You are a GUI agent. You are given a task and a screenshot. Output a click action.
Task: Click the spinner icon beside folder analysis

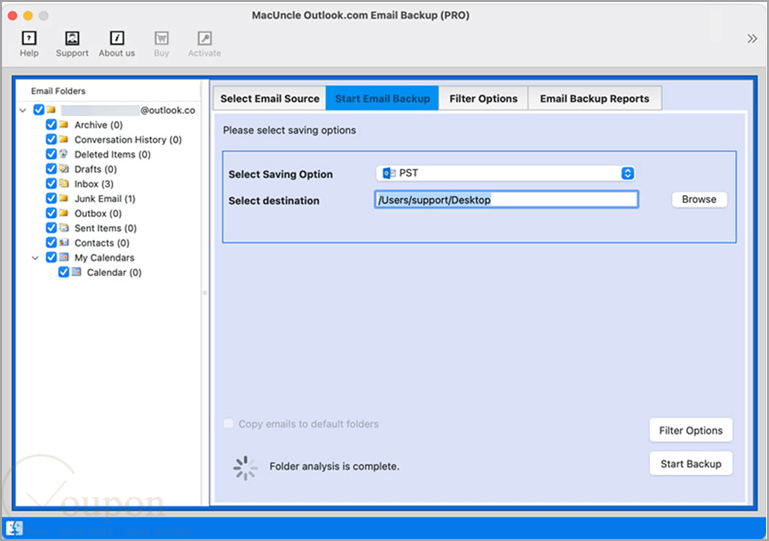(x=245, y=468)
